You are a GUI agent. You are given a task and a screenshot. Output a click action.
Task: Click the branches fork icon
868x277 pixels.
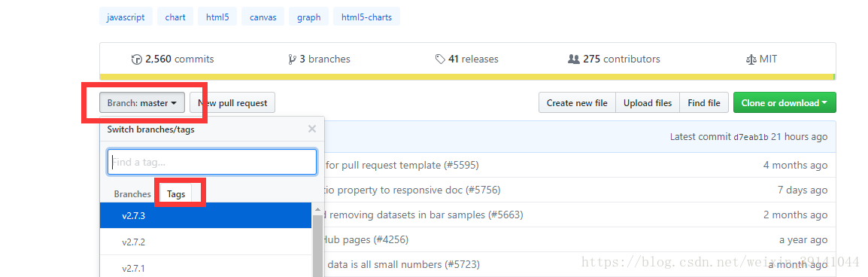[293, 59]
